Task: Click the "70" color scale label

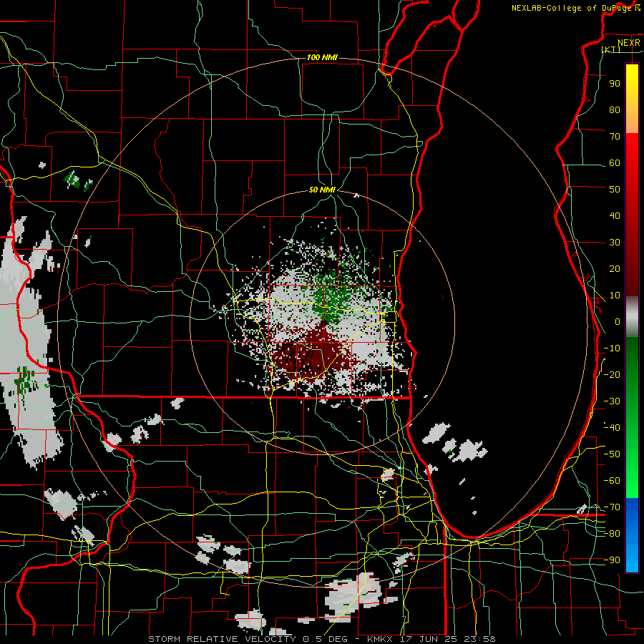Action: (615, 137)
